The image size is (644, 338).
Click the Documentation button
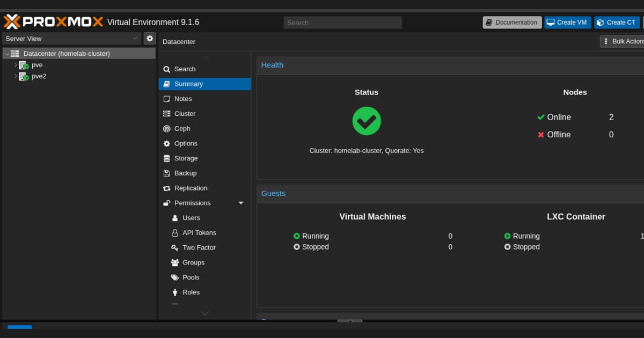(511, 23)
